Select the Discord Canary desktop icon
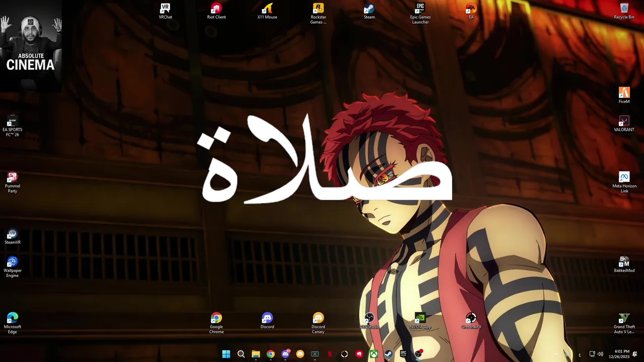Image resolution: width=644 pixels, height=362 pixels. 318,323
